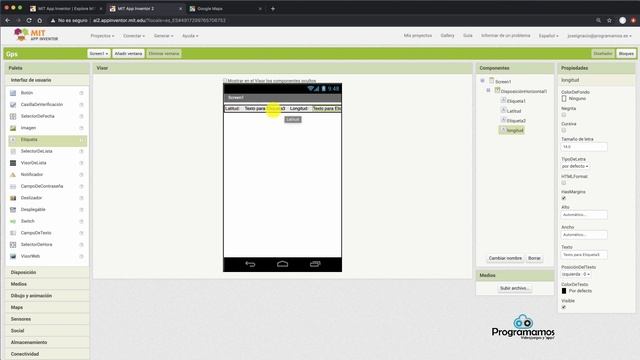Image resolution: width=640 pixels, height=360 pixels.
Task: Select the Etiqueta palette icon
Action: click(13, 140)
